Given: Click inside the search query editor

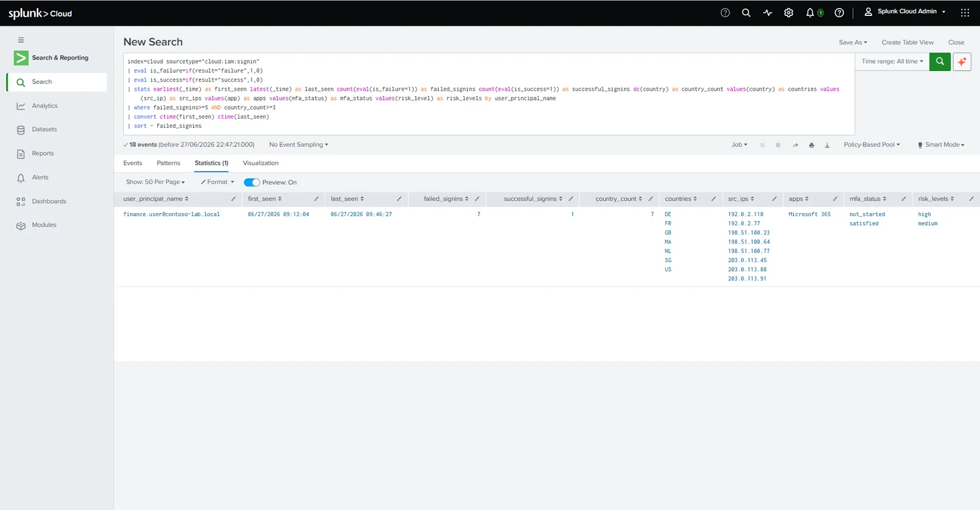Looking at the screenshot, I should [x=489, y=94].
